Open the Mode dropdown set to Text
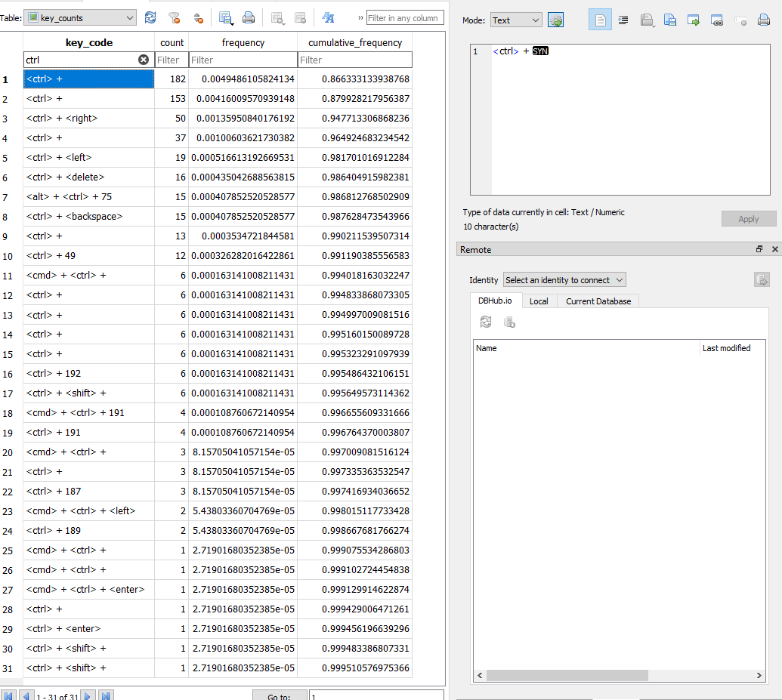Screen dimensions: 782x700 click(x=516, y=20)
